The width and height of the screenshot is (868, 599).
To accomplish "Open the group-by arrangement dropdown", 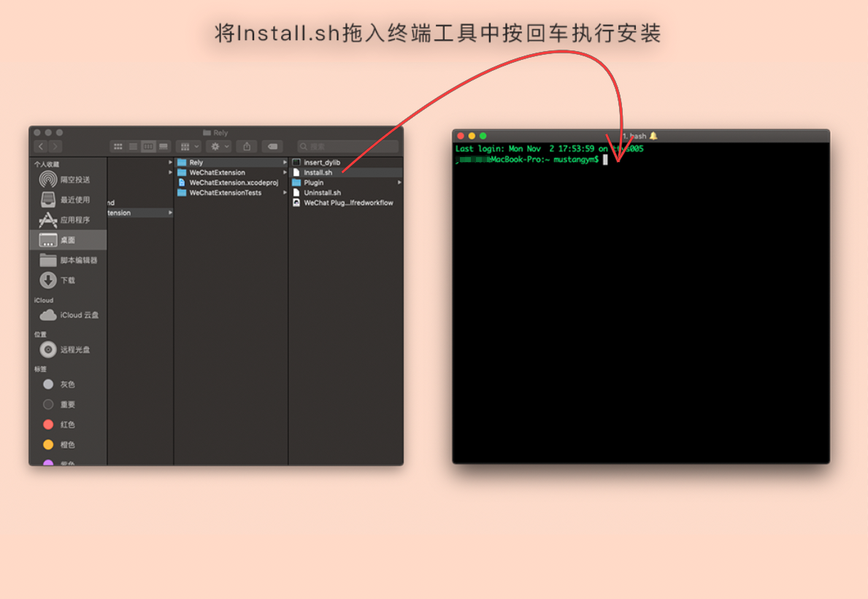I will [189, 146].
